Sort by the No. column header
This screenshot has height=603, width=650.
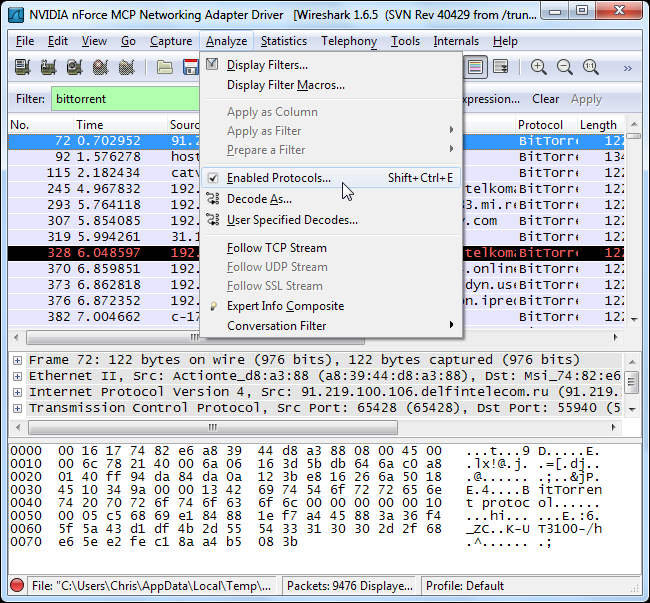[x=40, y=125]
